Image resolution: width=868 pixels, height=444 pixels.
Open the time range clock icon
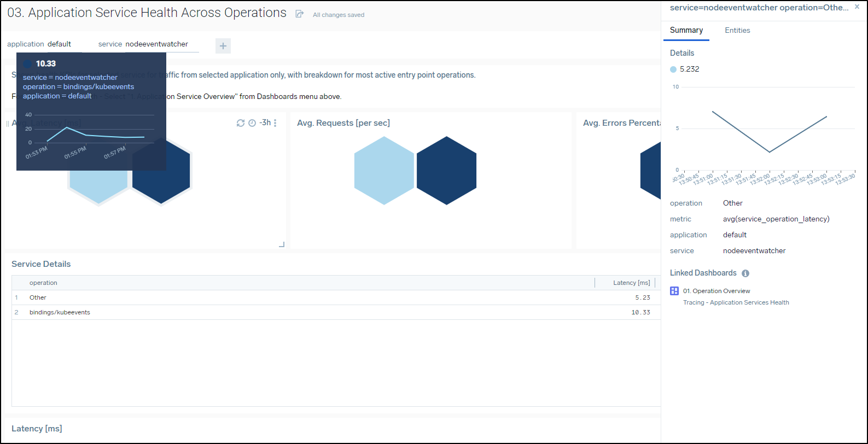click(252, 123)
